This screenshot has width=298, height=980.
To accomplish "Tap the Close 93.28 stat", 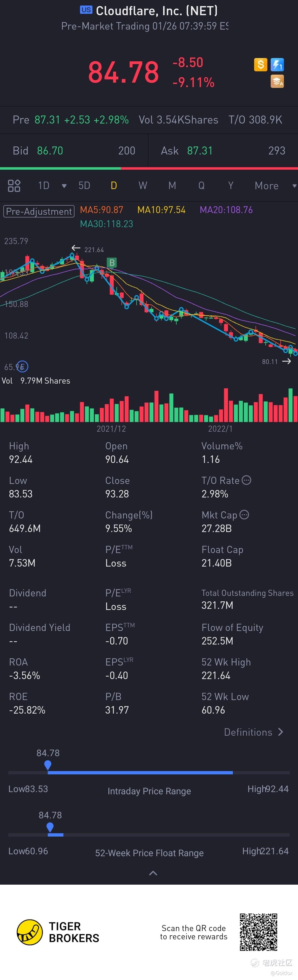I will pos(117,487).
